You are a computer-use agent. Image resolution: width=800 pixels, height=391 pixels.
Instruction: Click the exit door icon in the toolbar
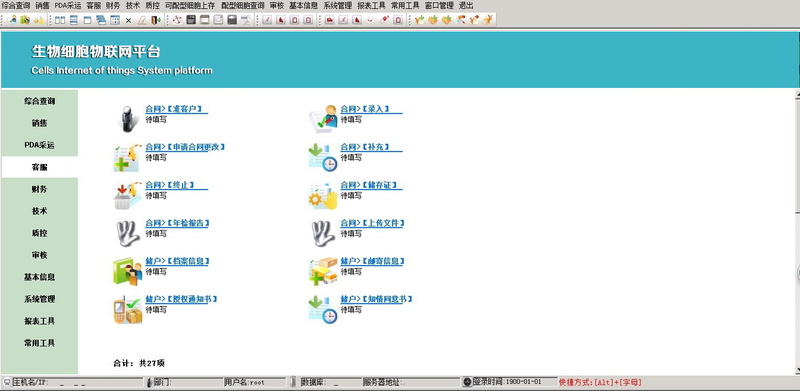point(156,20)
